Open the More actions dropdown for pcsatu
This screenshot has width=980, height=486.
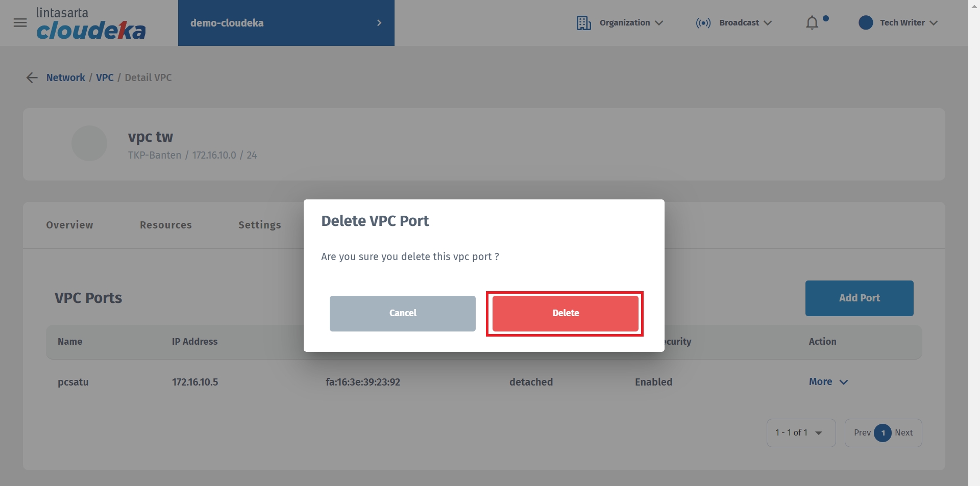point(828,382)
